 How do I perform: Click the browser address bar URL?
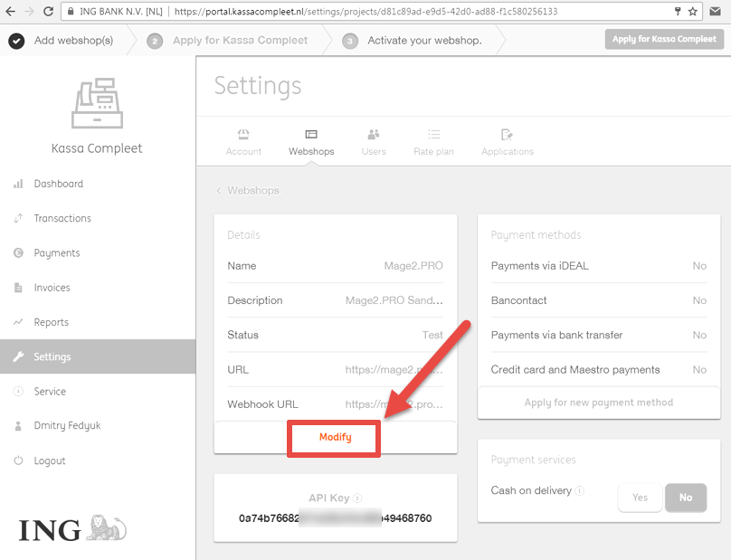(366, 11)
